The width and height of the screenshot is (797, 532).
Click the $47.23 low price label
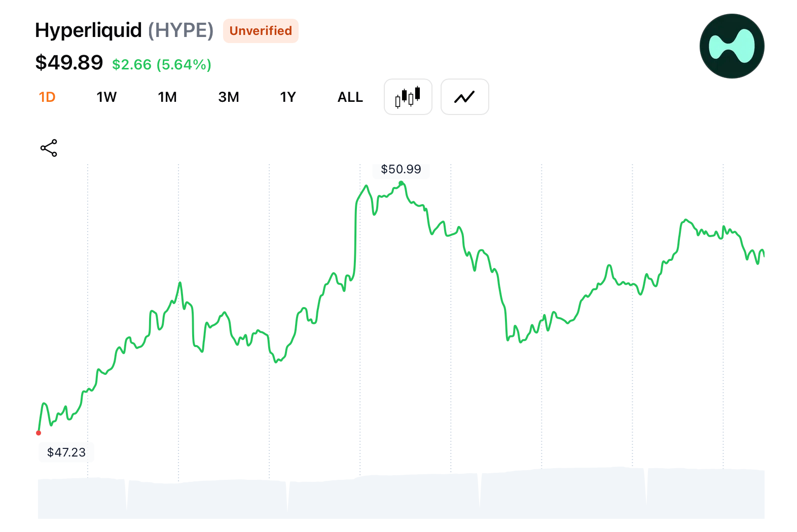[66, 452]
